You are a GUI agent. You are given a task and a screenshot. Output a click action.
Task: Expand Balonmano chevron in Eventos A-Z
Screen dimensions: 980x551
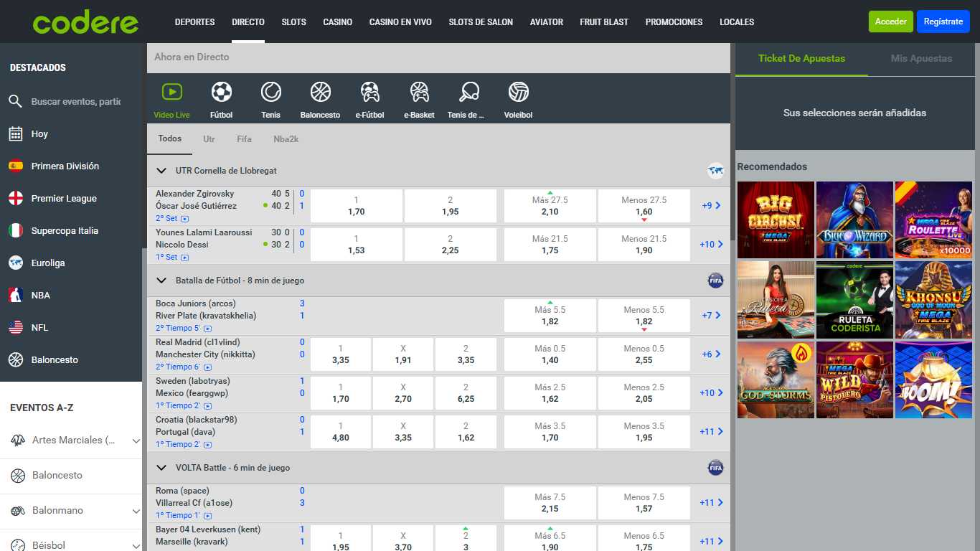(x=136, y=511)
